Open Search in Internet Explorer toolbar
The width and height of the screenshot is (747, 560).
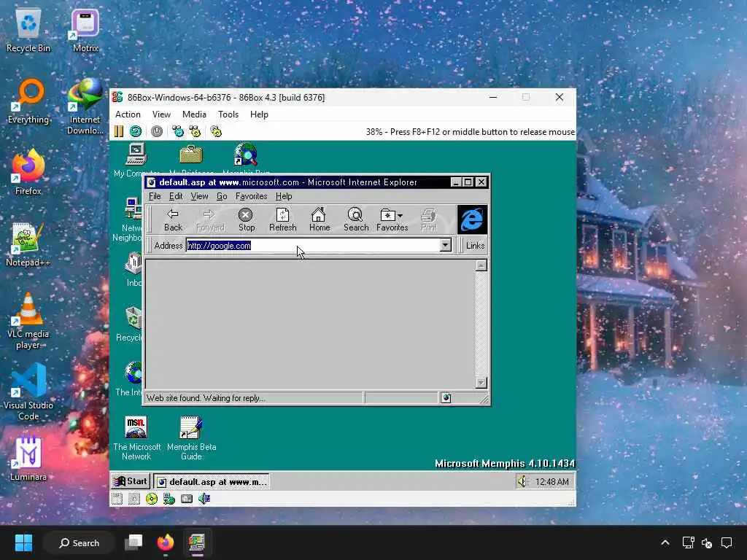coord(356,220)
